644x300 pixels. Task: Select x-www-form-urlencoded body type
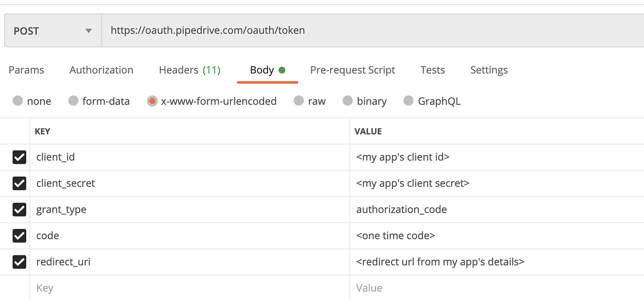click(152, 101)
